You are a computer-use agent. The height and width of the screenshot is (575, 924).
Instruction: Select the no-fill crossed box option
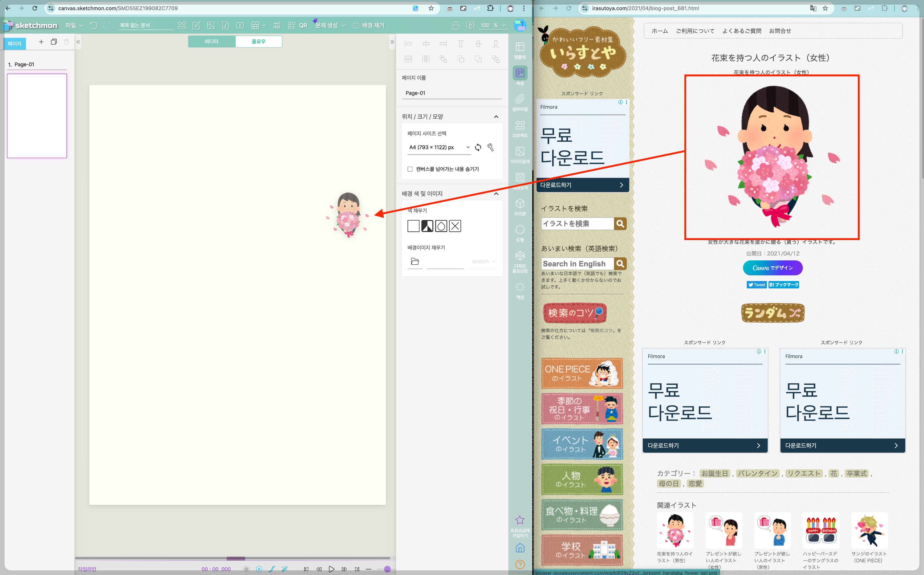pyautogui.click(x=455, y=226)
